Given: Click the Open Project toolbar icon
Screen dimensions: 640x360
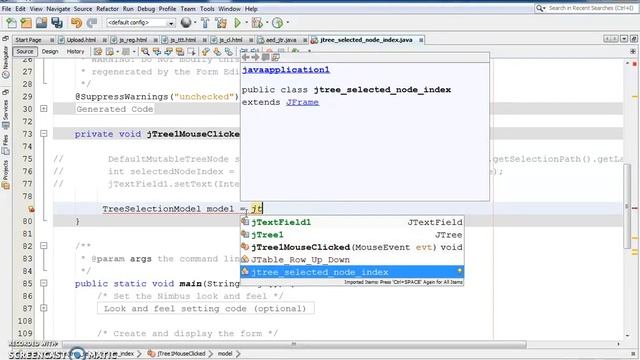Looking at the screenshot, I should (42, 23).
